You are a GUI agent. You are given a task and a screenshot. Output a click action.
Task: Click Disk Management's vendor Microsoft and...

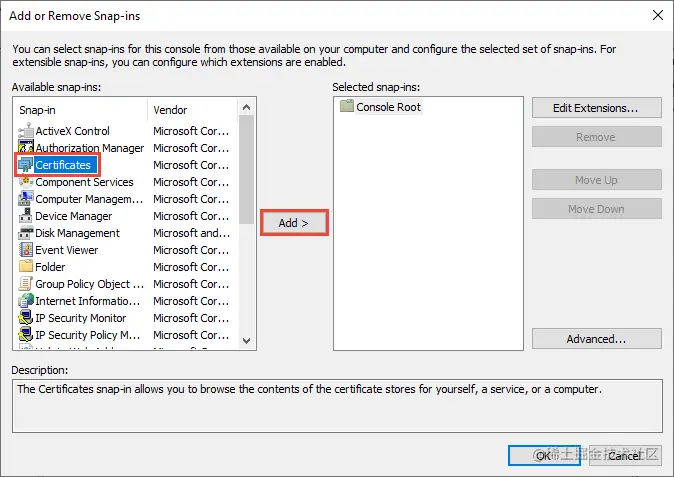(192, 233)
